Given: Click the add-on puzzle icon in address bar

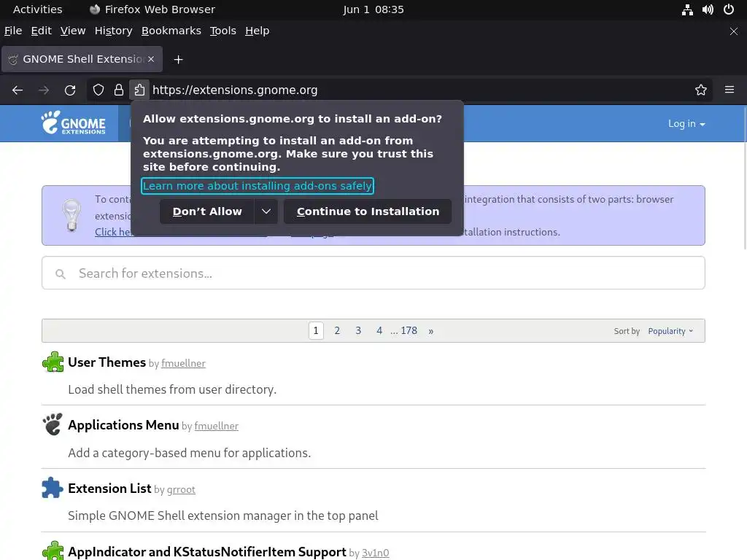Looking at the screenshot, I should point(139,90).
